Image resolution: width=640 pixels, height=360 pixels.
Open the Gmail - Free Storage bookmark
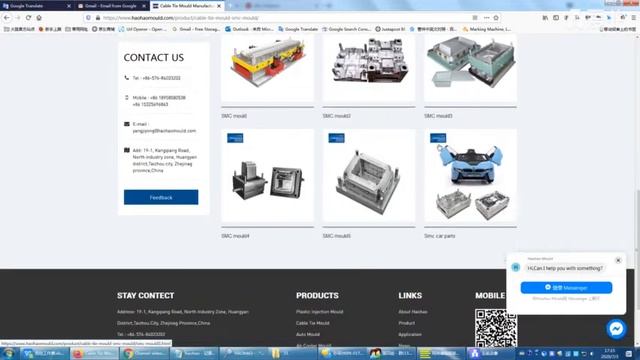coord(196,29)
